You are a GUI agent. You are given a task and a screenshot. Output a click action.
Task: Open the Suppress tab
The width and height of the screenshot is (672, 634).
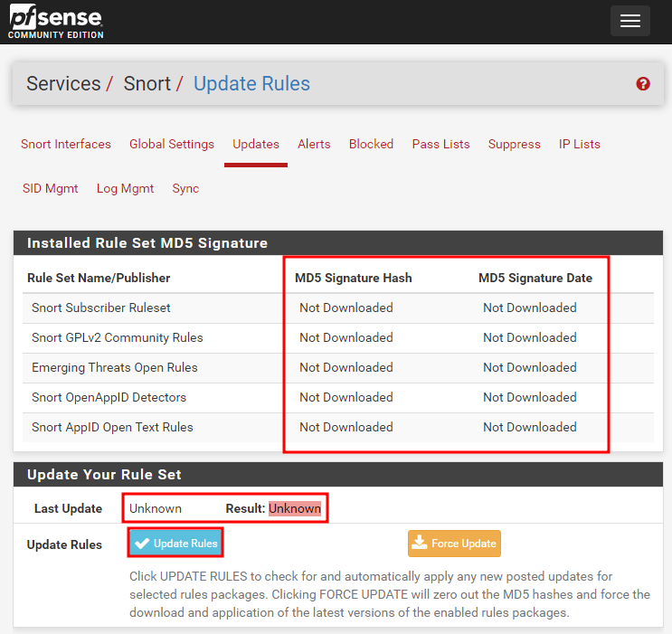pyautogui.click(x=514, y=144)
